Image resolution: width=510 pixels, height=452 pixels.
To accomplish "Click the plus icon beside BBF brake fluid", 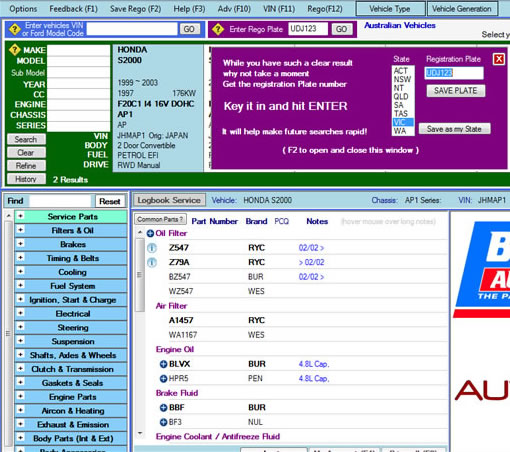I will pos(163,408).
